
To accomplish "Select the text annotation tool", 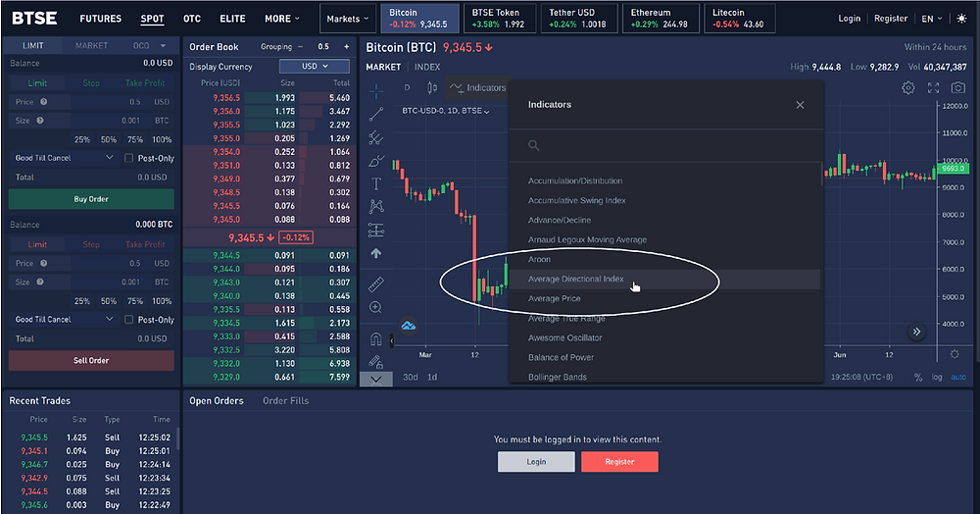I will point(376,183).
